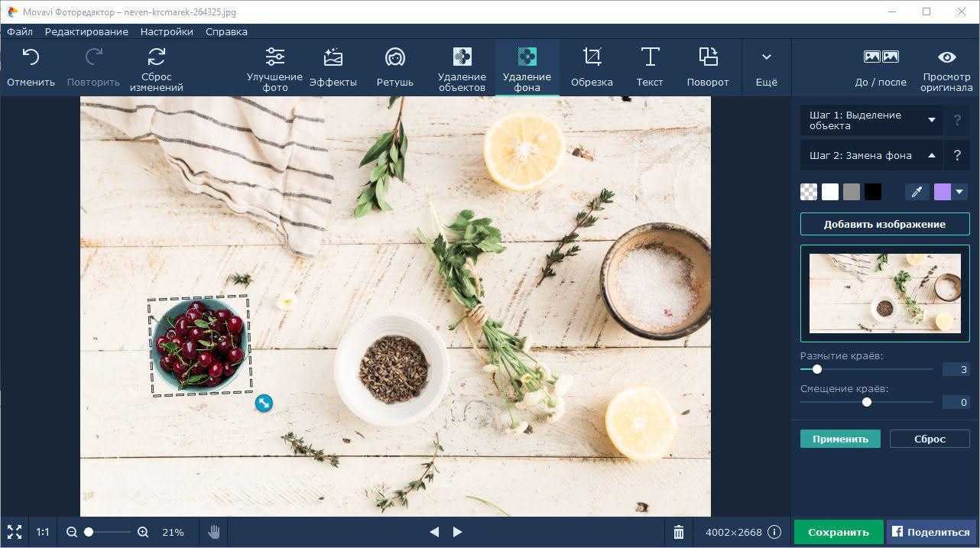Viewport: 980px width, 548px height.
Task: Toggle the hand pan tool
Action: click(214, 532)
